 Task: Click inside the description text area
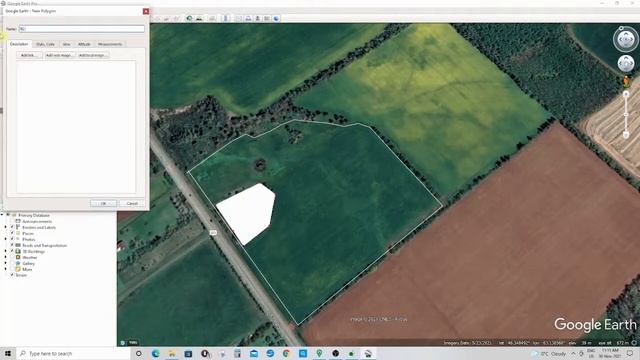pos(76,127)
